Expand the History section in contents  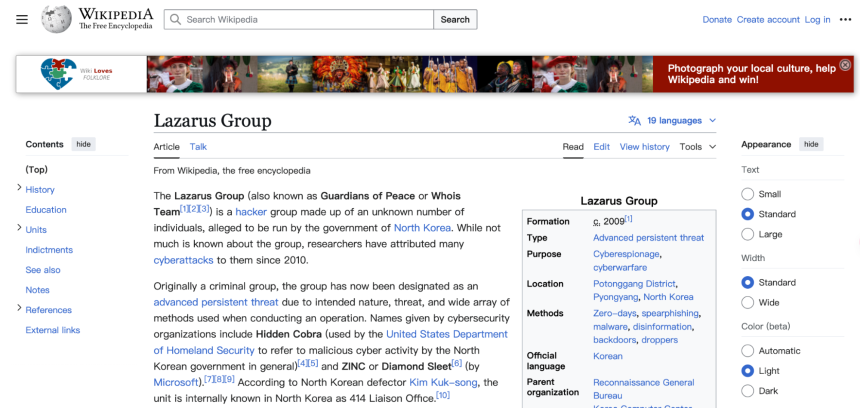pos(20,188)
